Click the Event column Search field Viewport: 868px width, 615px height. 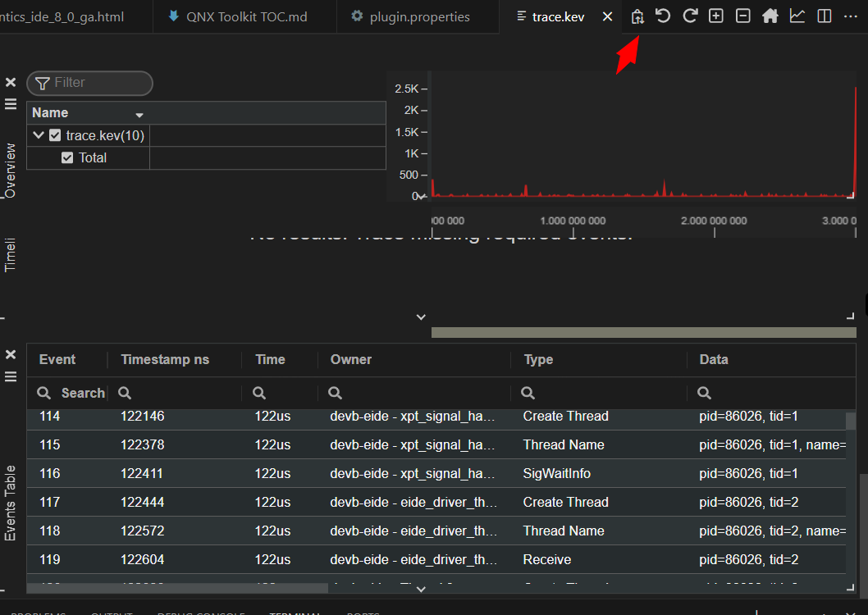[83, 393]
